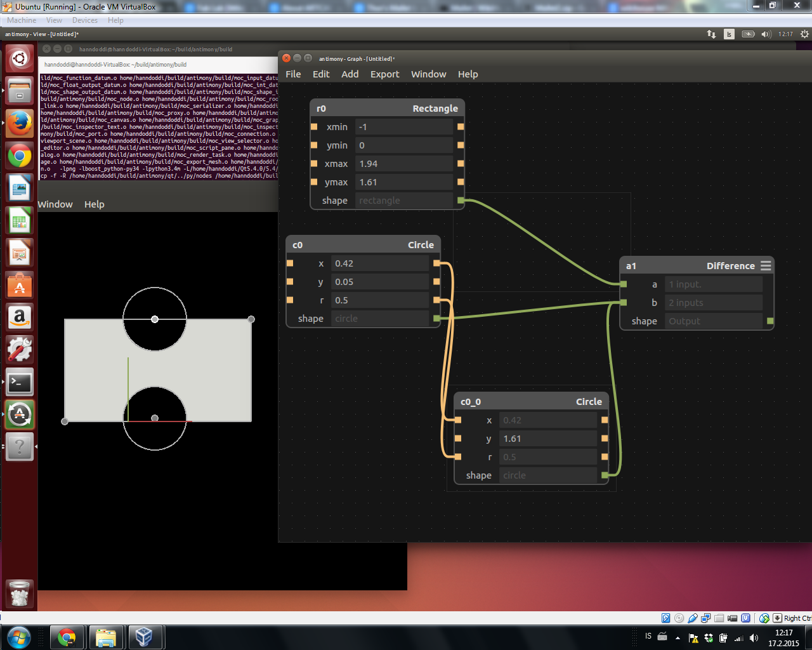Click the Windows Start button

coord(18,637)
